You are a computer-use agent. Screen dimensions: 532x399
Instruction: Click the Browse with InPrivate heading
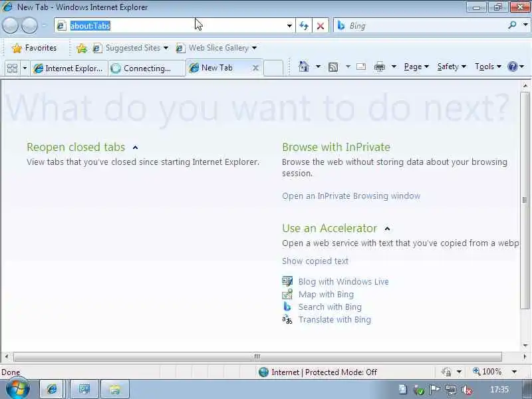click(336, 147)
